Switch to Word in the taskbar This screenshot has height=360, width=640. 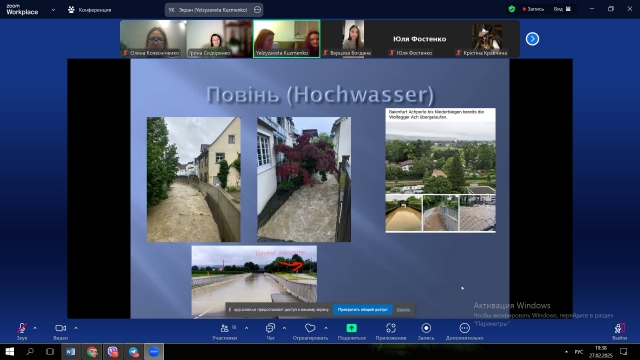[x=71, y=351]
